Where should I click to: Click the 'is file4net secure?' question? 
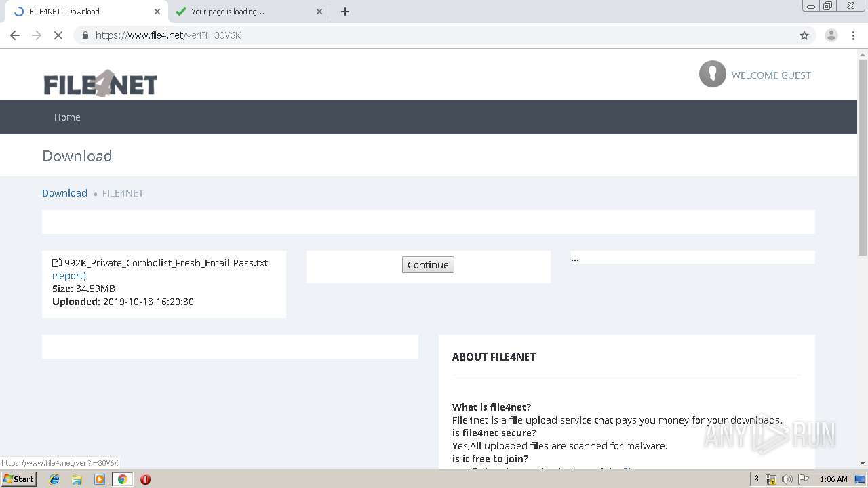494,433
